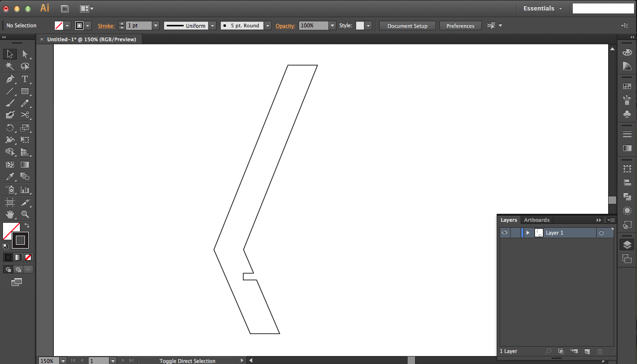637x364 pixels.
Task: Select the Gradient tool in toolbox
Action: [25, 165]
